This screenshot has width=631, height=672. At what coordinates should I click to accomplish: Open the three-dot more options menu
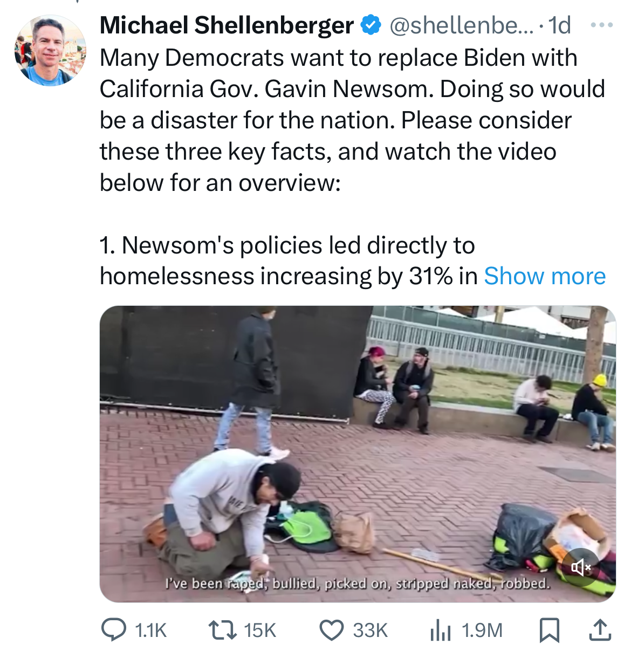point(602,25)
